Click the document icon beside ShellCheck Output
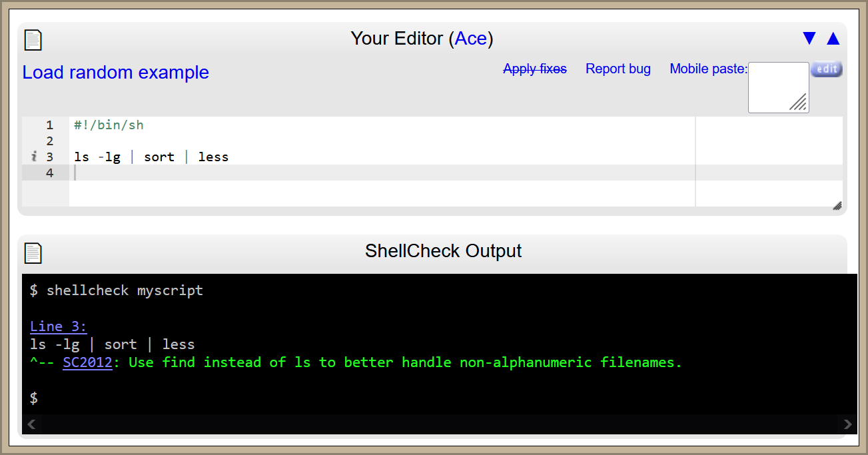Viewport: 868px width, 455px height. coord(33,252)
